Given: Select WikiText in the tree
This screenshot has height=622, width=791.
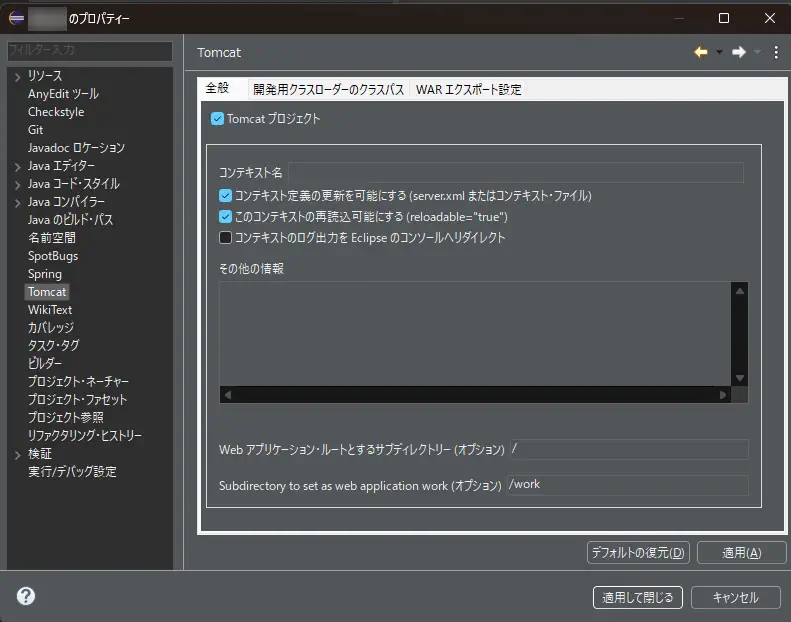Looking at the screenshot, I should click(x=50, y=310).
